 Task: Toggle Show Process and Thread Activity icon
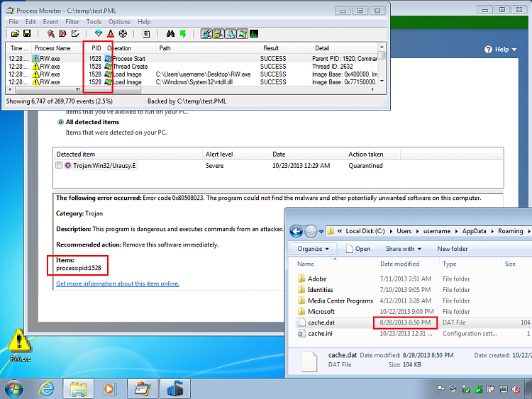[x=243, y=33]
